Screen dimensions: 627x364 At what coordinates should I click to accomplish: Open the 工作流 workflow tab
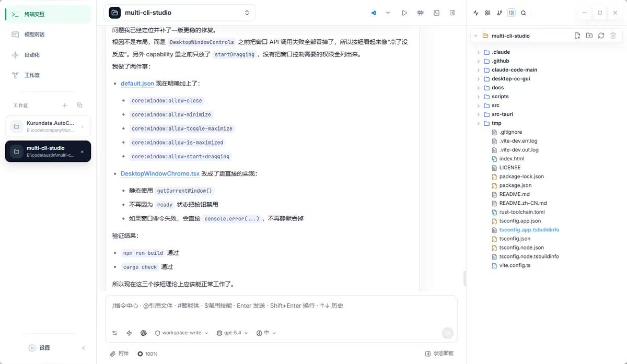48,75
